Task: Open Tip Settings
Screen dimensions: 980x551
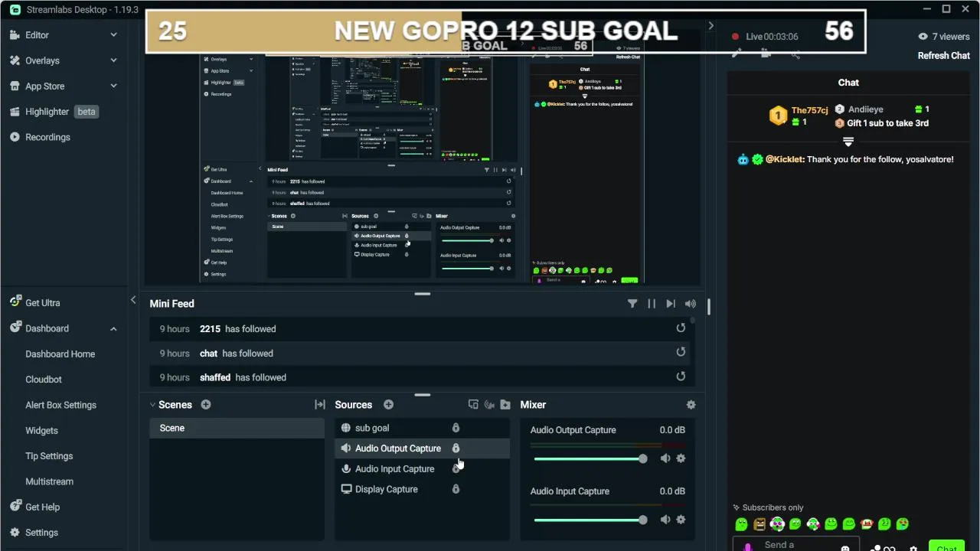Action: pyautogui.click(x=49, y=456)
